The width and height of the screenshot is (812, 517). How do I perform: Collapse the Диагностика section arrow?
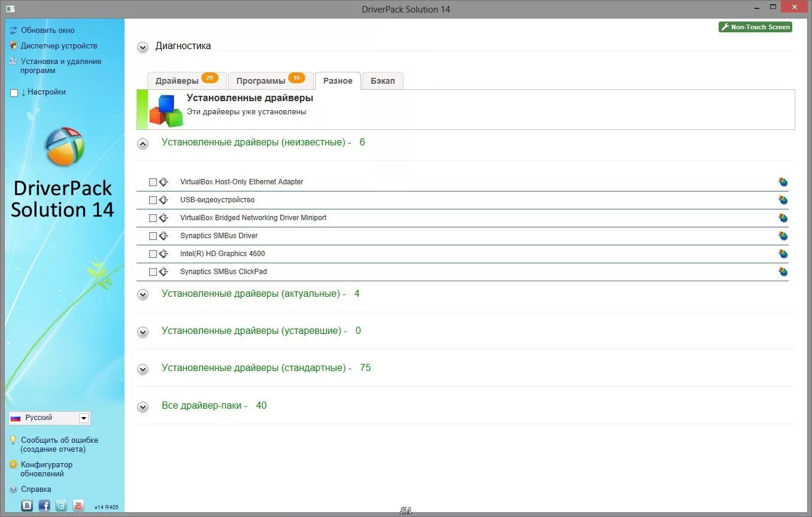[143, 47]
